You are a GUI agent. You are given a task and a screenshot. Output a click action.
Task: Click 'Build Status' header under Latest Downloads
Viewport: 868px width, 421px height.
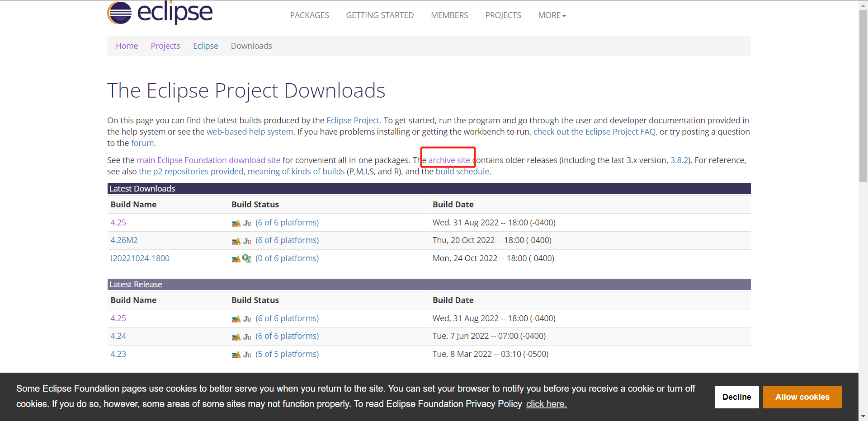(x=255, y=205)
